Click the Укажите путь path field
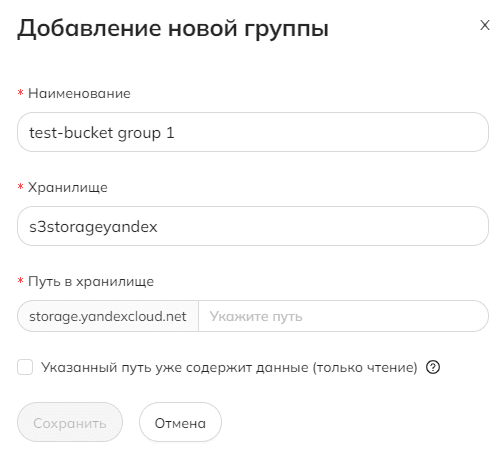 pyautogui.click(x=343, y=316)
